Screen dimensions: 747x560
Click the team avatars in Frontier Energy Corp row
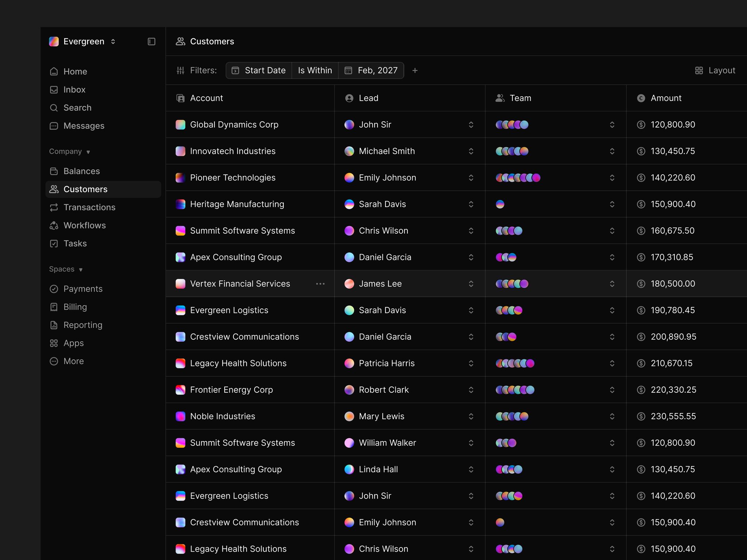[x=515, y=390]
